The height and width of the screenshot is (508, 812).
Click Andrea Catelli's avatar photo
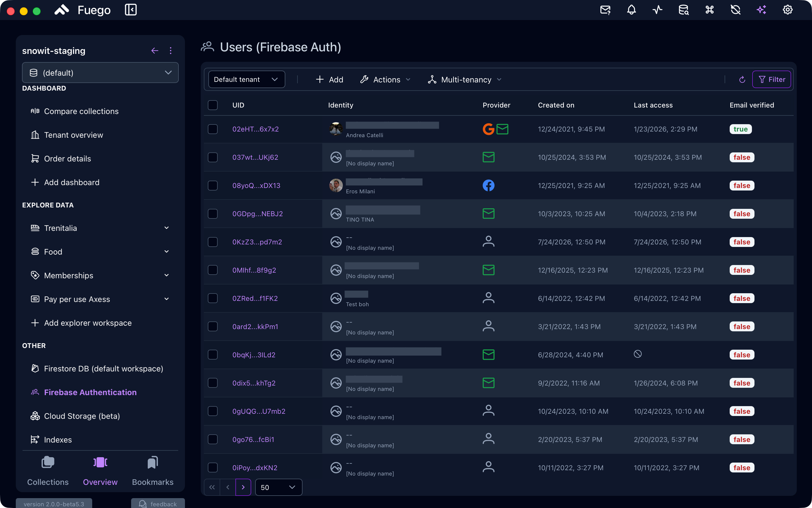pos(336,129)
